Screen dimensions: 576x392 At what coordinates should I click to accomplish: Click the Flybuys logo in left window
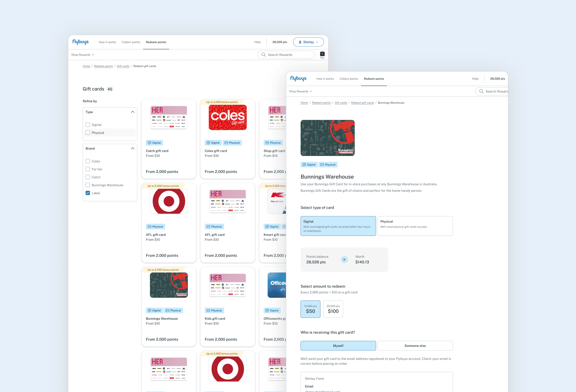pyautogui.click(x=80, y=42)
